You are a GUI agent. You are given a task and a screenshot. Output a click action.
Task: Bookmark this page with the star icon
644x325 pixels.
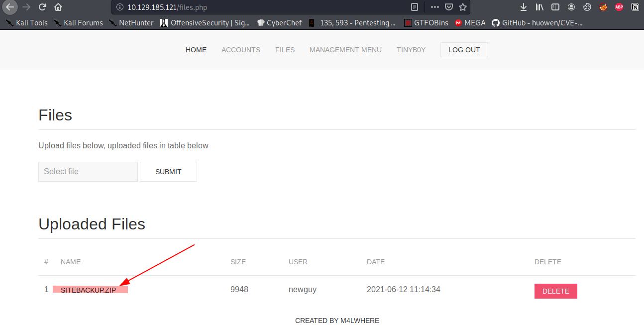463,7
